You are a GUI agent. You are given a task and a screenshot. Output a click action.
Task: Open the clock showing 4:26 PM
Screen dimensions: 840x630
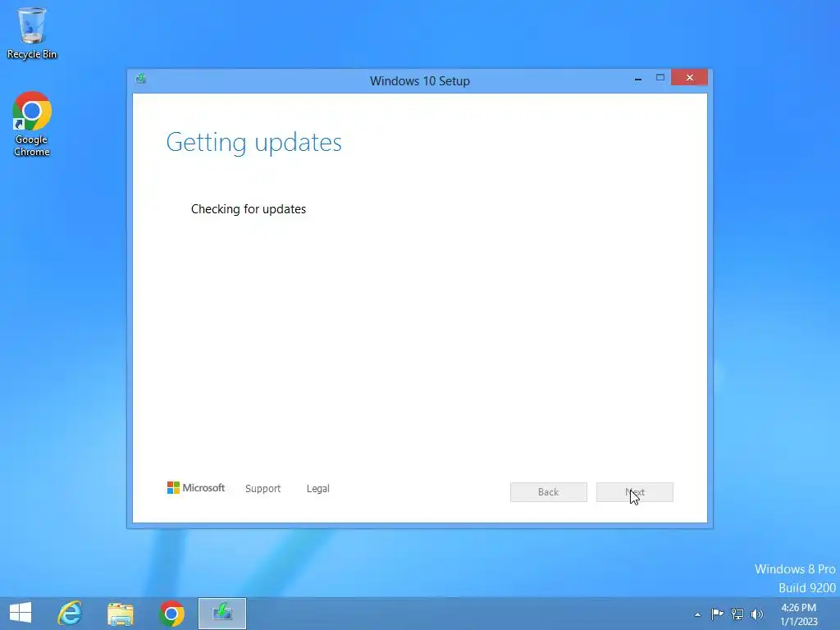tap(799, 614)
